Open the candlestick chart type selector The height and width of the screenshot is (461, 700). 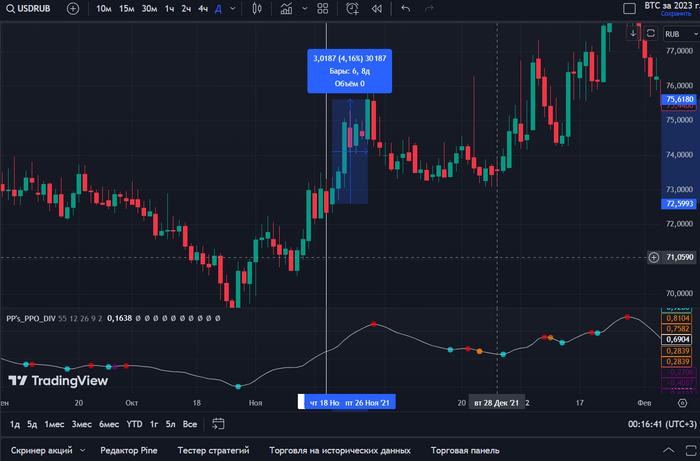[257, 8]
